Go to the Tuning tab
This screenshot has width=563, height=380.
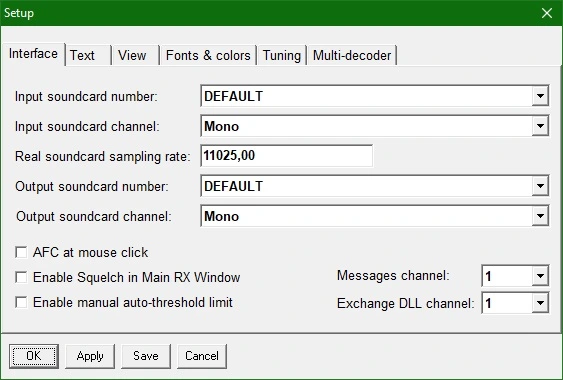click(282, 55)
